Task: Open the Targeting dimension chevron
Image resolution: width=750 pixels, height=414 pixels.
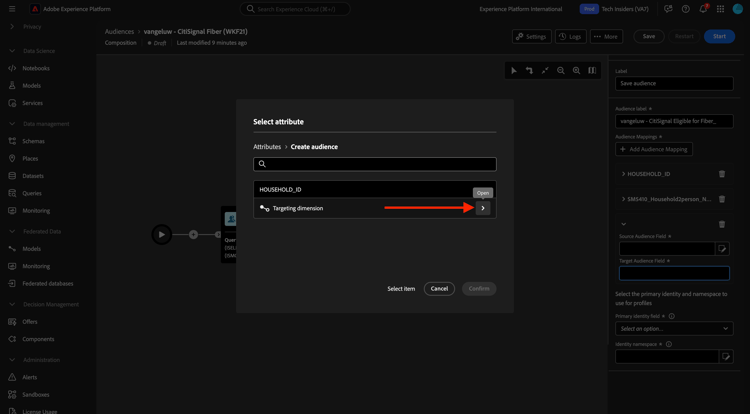Action: pos(483,208)
